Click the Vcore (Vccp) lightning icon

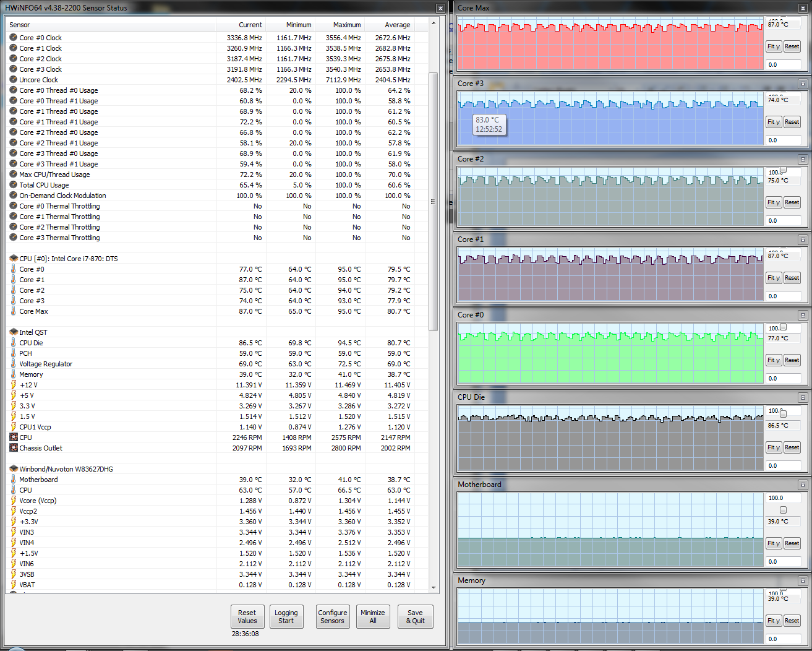click(13, 501)
